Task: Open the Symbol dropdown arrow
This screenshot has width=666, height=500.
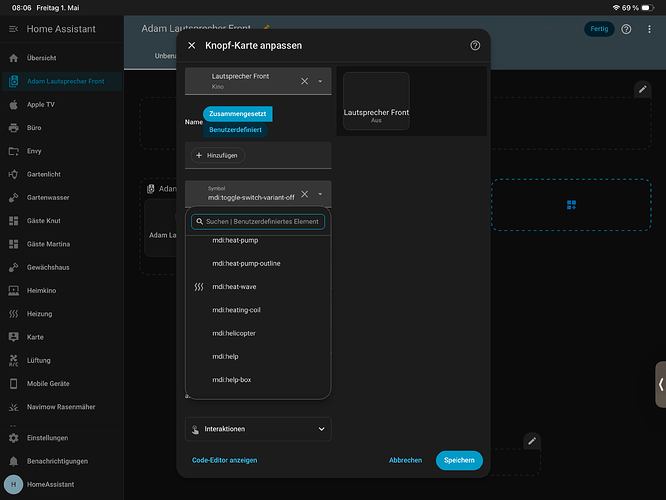Action: [x=320, y=194]
